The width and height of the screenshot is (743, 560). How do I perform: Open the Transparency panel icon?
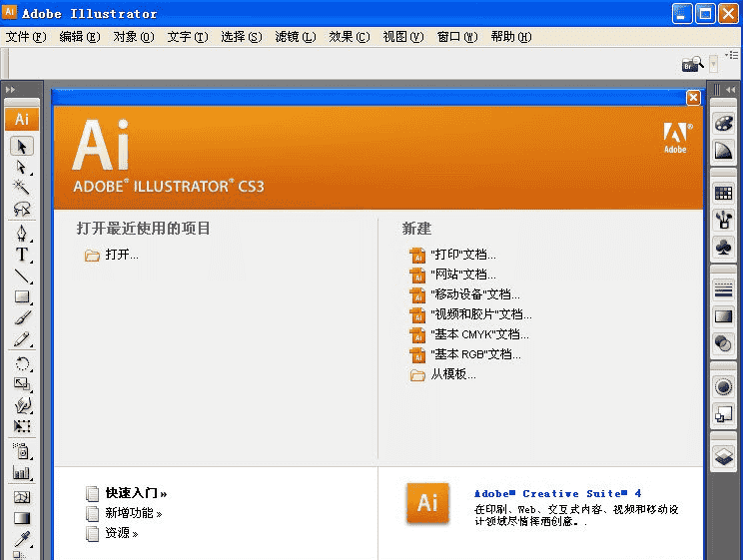point(724,343)
